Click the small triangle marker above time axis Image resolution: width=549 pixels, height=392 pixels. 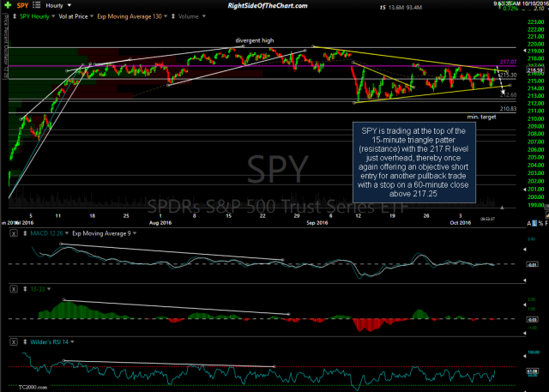[502, 208]
